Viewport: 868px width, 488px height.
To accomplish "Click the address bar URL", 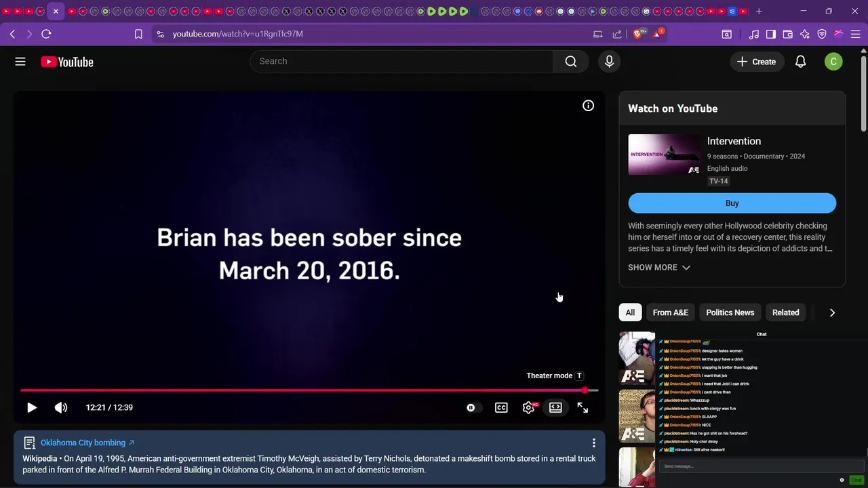I will (x=237, y=34).
